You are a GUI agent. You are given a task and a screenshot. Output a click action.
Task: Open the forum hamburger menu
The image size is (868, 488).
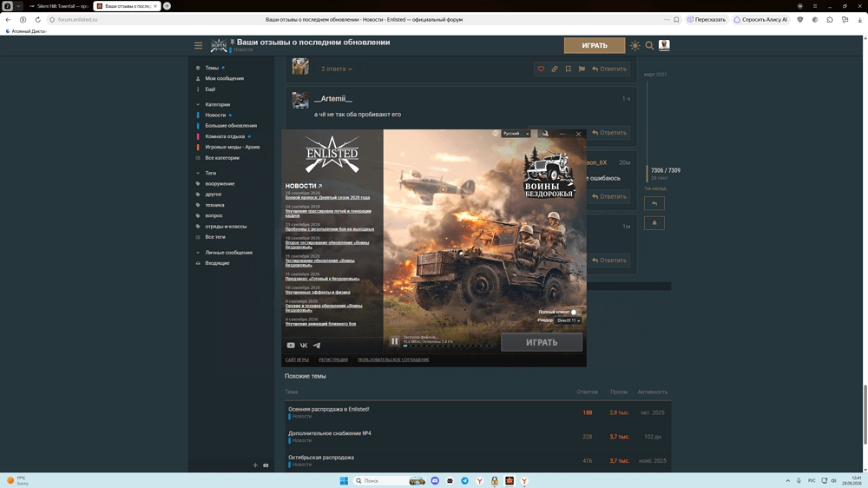point(198,45)
